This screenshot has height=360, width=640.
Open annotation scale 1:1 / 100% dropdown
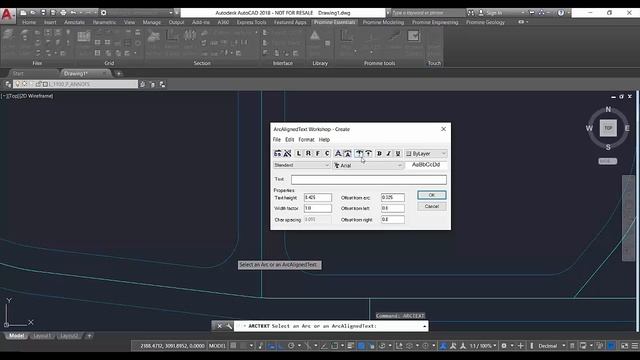click(482, 346)
